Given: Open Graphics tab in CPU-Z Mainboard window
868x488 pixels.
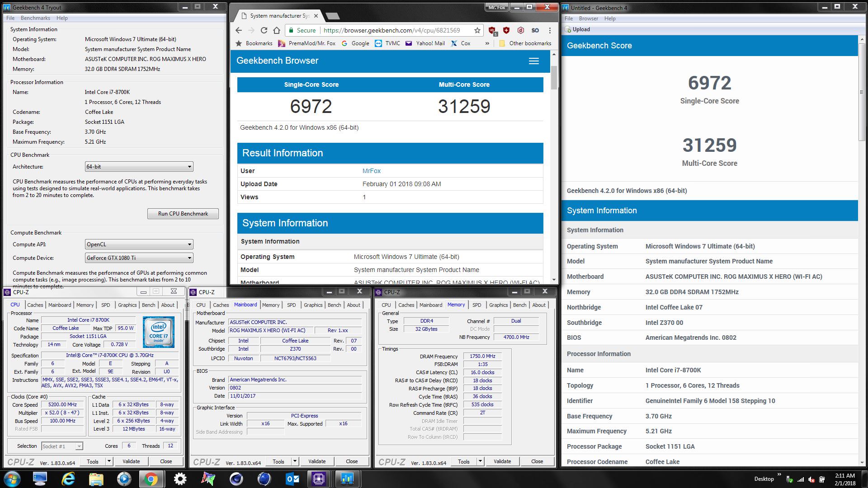Looking at the screenshot, I should point(313,305).
